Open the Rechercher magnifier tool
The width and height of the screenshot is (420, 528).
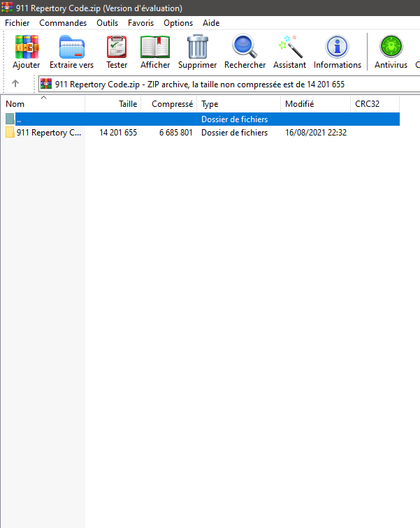[x=245, y=47]
